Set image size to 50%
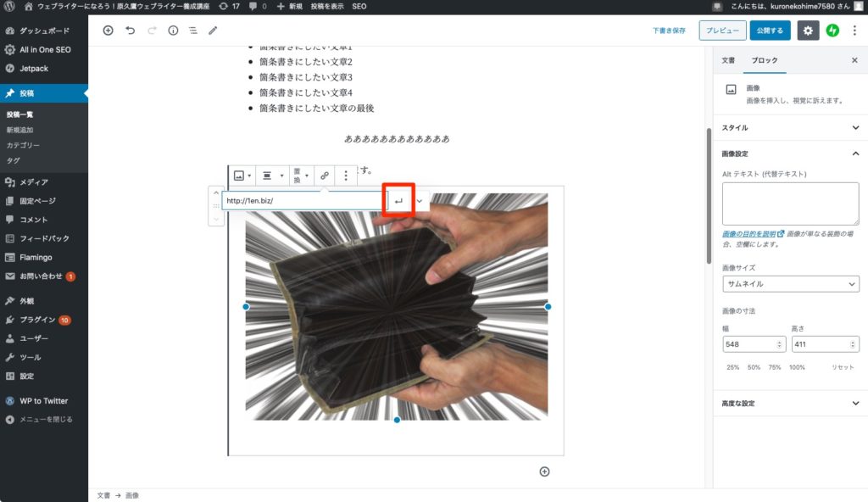 pos(754,367)
